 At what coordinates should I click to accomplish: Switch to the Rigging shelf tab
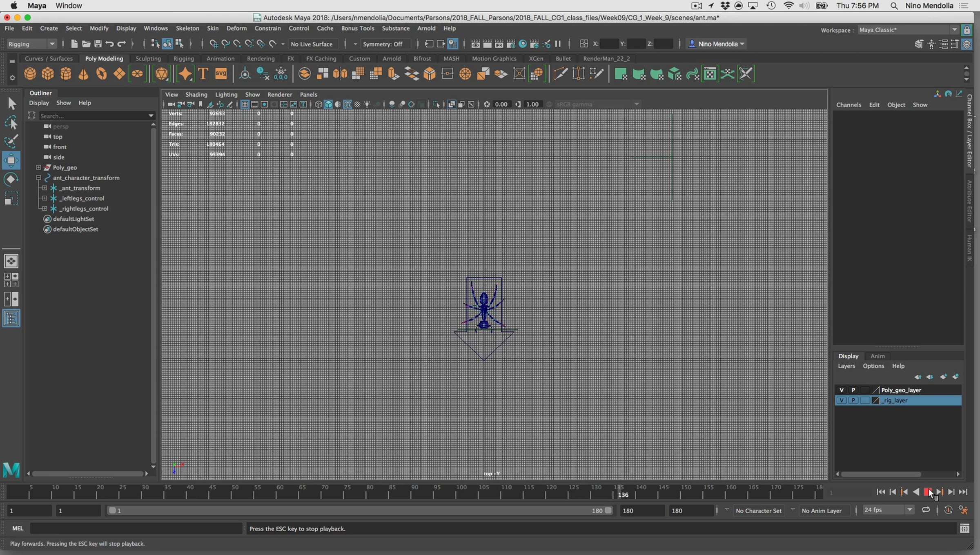tap(183, 58)
